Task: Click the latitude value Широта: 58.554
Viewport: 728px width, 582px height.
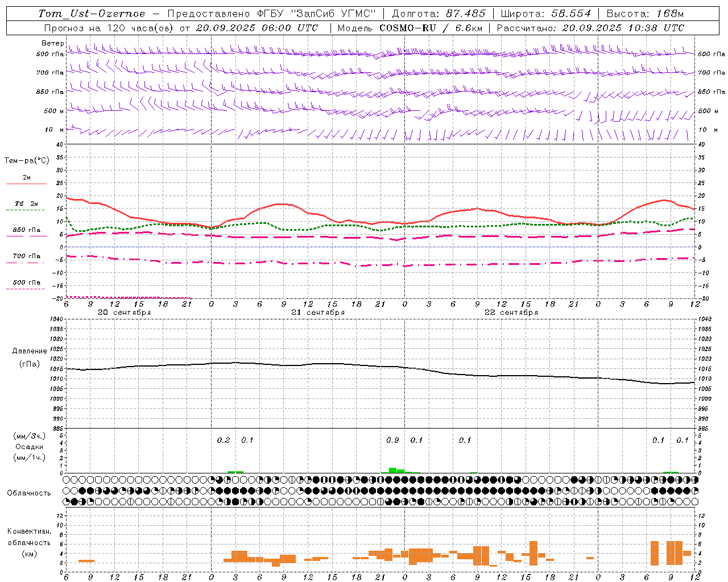Action: (x=545, y=14)
